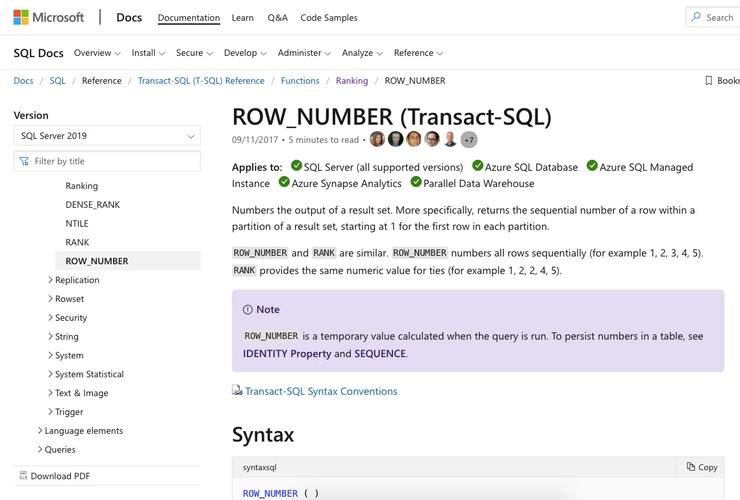Expand the Security tree node
Viewport: 740px width, 500px height.
[x=50, y=317]
